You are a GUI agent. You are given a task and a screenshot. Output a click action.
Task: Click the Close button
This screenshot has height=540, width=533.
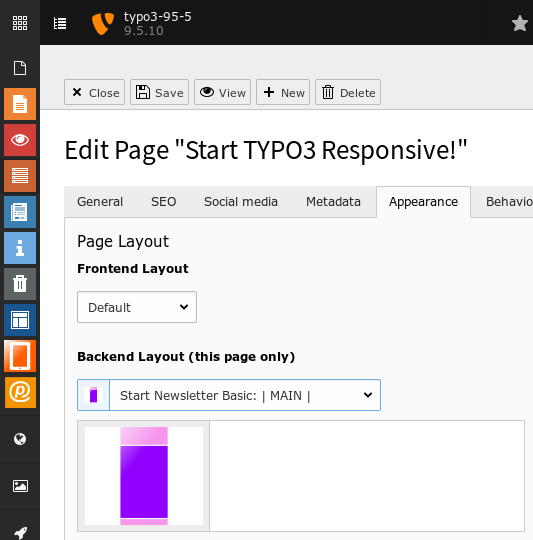[94, 92]
